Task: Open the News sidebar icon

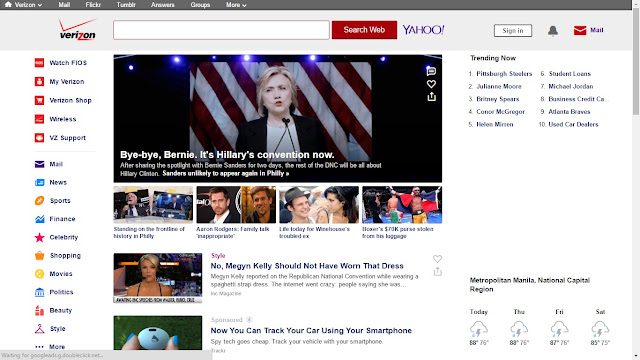Action: (39, 182)
